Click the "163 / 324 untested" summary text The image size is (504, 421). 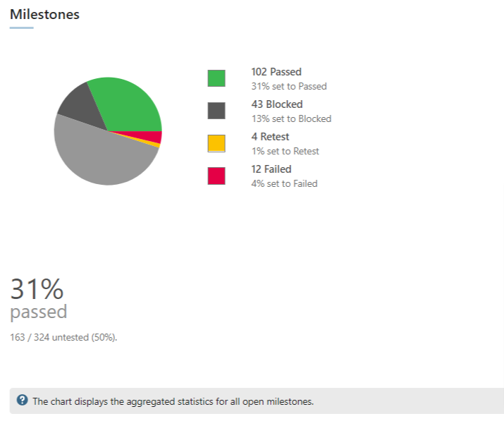pyautogui.click(x=63, y=337)
